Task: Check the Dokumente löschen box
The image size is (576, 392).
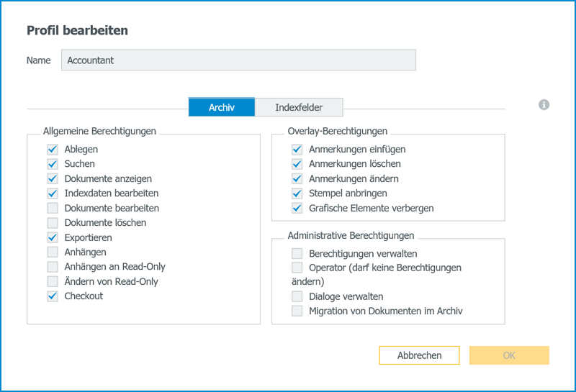Action: pyautogui.click(x=53, y=223)
